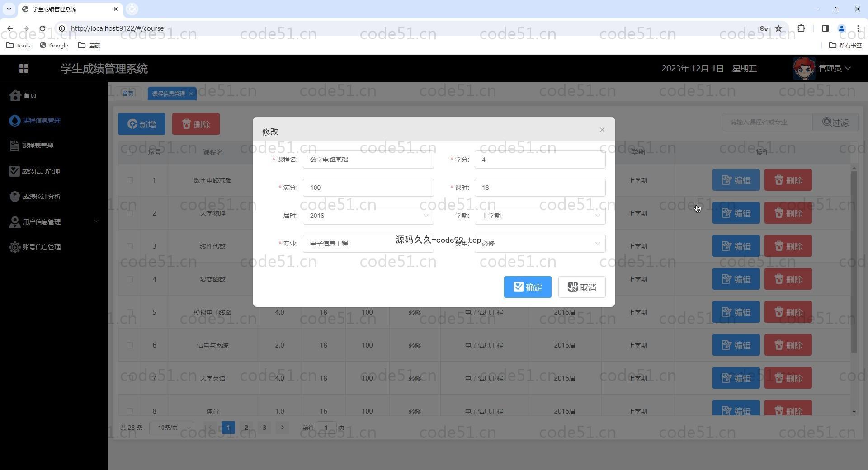Viewport: 868px width, 470px height.
Task: Delete the 线性代数 row
Action: click(x=788, y=246)
